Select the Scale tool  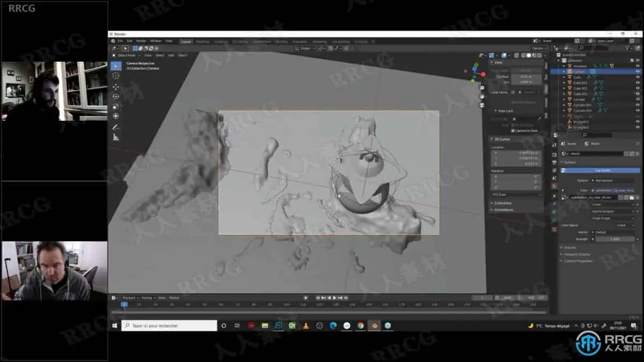pos(115,106)
